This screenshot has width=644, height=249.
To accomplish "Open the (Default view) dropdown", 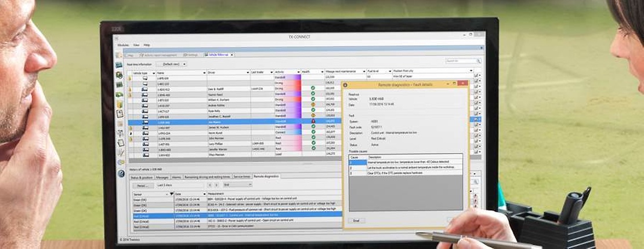I will coord(172,64).
